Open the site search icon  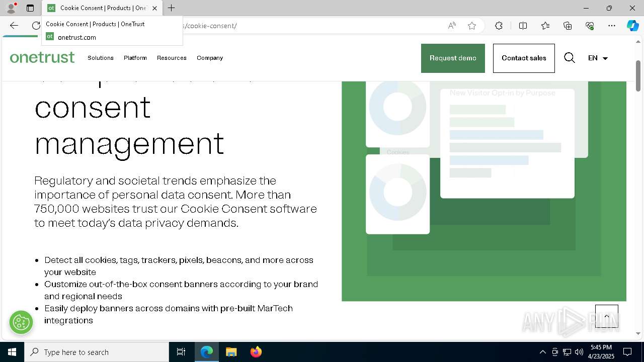(570, 58)
